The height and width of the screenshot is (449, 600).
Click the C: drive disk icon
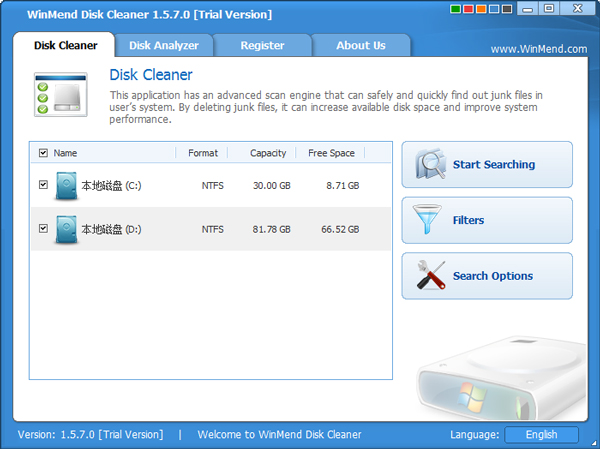tap(66, 186)
